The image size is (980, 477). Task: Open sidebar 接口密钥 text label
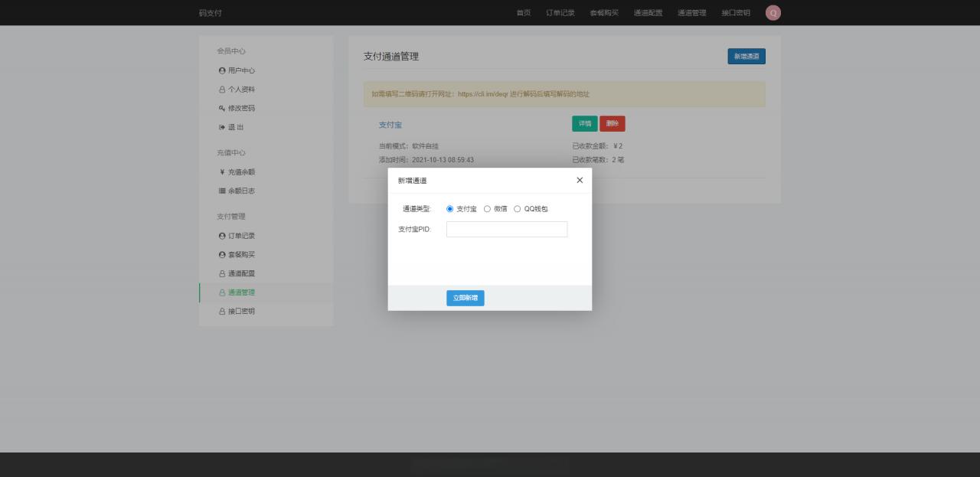click(241, 312)
